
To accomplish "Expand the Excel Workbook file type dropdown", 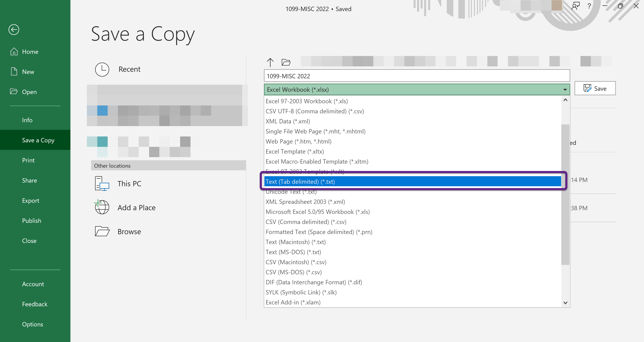I will pyautogui.click(x=565, y=90).
